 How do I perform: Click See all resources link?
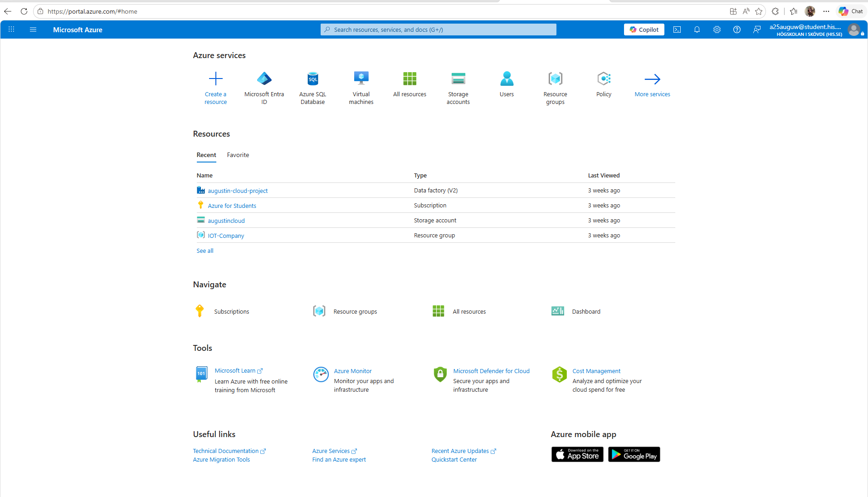click(x=205, y=251)
